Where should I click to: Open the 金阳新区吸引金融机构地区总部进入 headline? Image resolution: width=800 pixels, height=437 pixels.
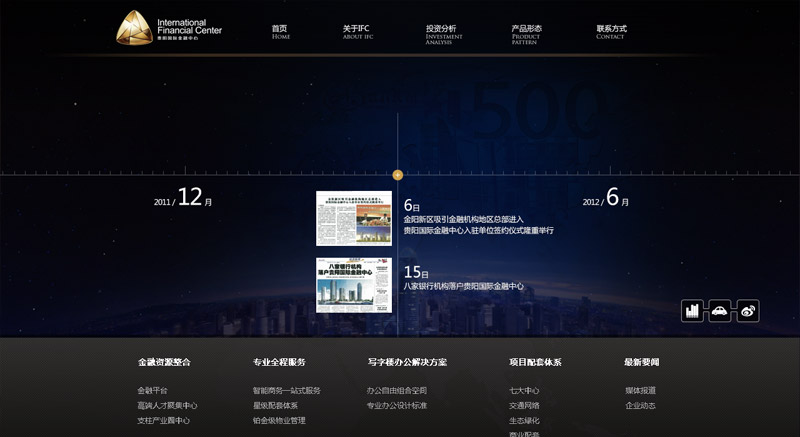(463, 219)
